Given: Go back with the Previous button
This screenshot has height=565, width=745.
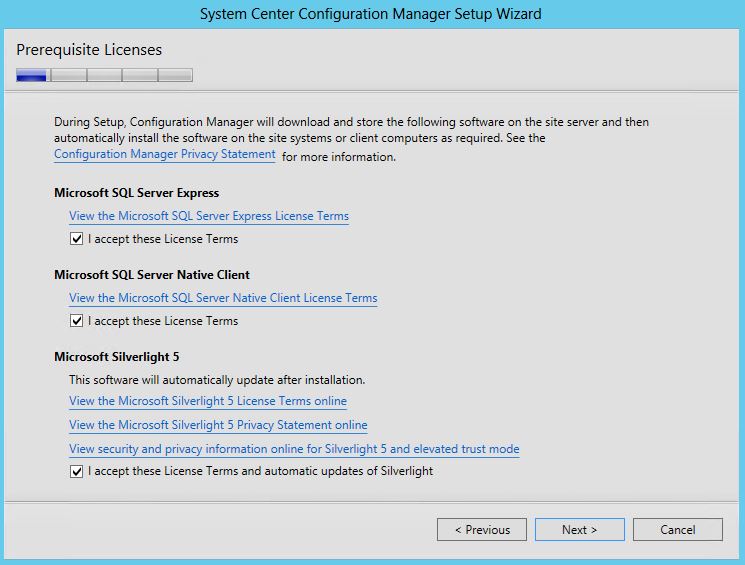Looking at the screenshot, I should 482,529.
